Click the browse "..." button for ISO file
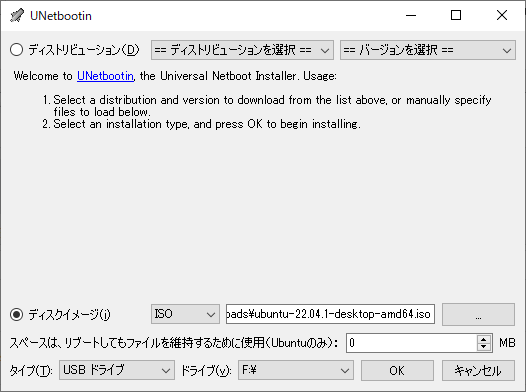The image size is (526, 392). (x=478, y=314)
